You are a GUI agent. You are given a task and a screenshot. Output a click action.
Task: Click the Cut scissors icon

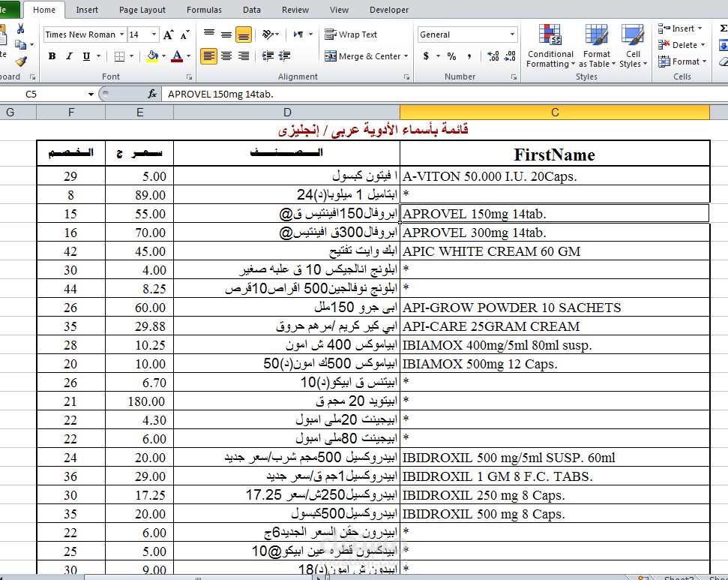tap(20, 29)
